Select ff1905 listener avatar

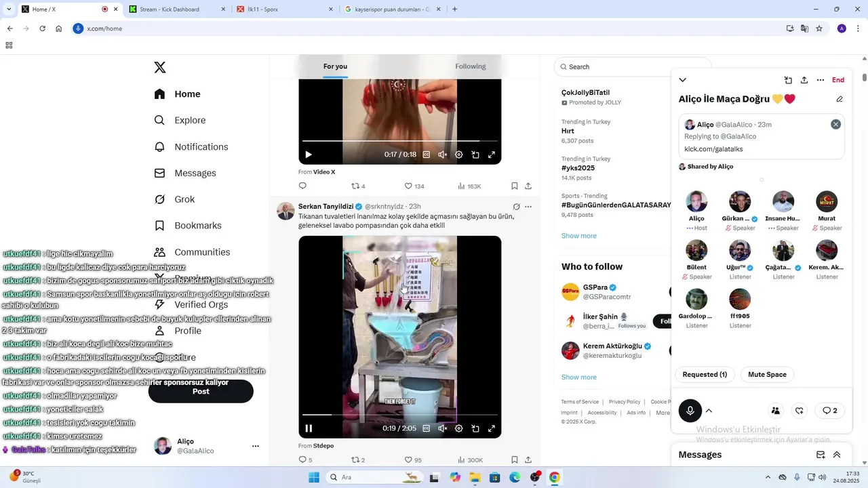point(740,299)
